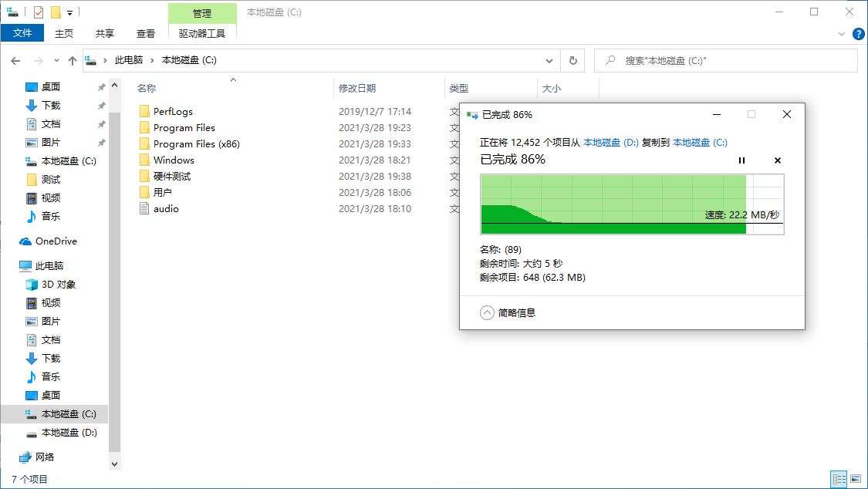The image size is (868, 489).
Task: Expand the address bar history dropdown
Action: [x=549, y=60]
